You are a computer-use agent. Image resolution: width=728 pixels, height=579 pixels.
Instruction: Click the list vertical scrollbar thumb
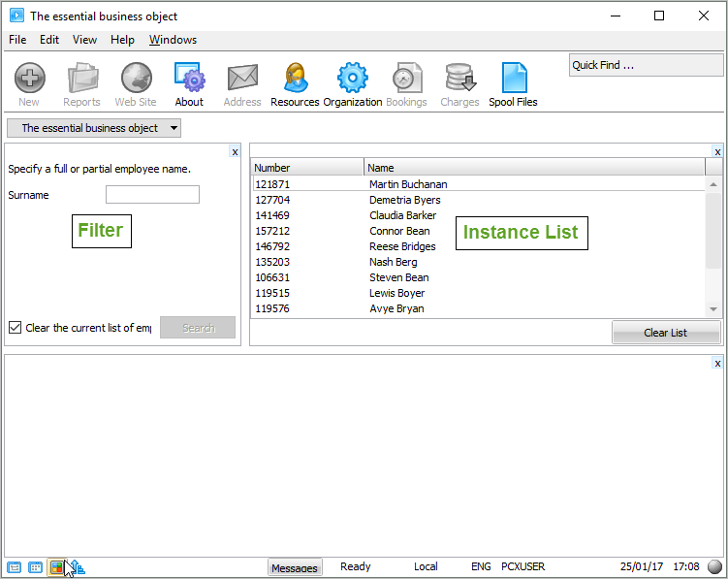(x=713, y=231)
